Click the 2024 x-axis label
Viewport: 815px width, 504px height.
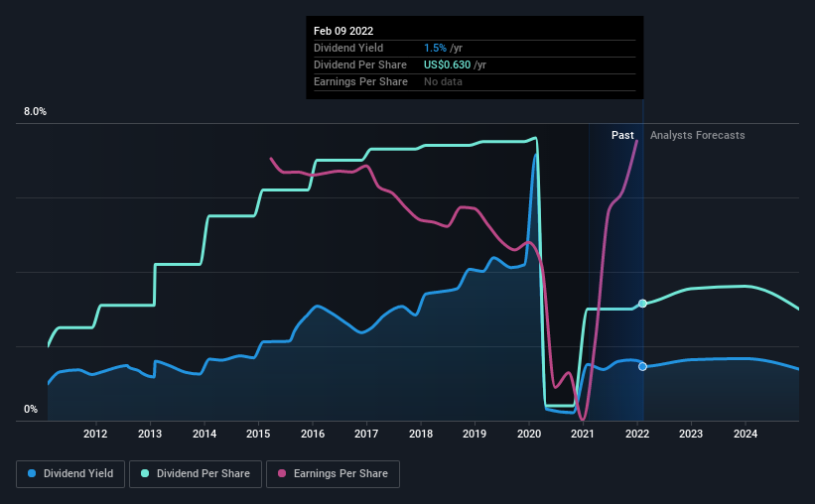pos(746,434)
